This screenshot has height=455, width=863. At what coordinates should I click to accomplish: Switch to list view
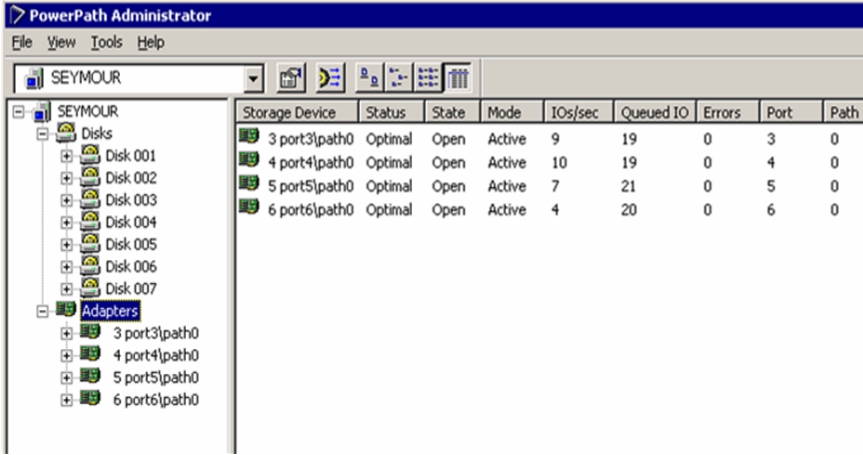pos(428,78)
